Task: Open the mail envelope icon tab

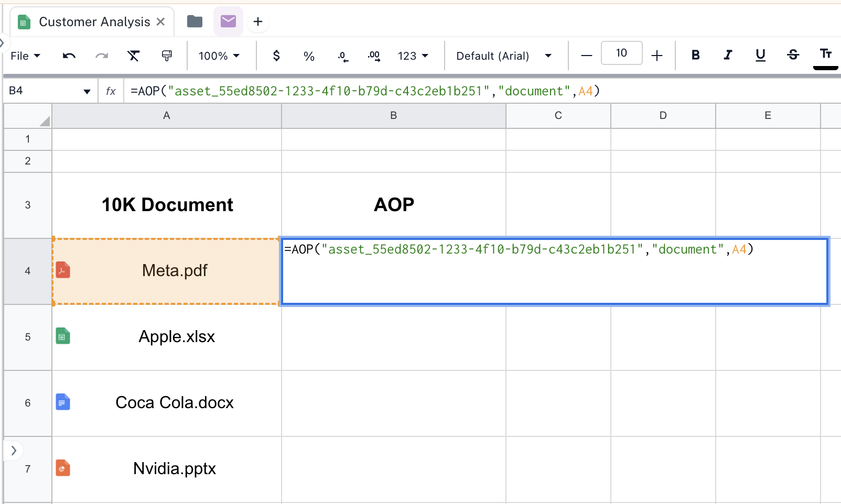Action: point(228,21)
